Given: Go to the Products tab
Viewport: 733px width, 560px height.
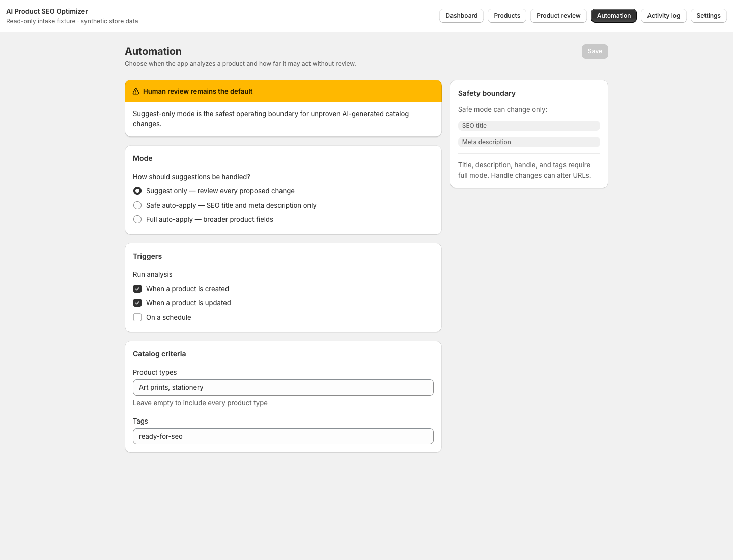Looking at the screenshot, I should click(x=507, y=16).
